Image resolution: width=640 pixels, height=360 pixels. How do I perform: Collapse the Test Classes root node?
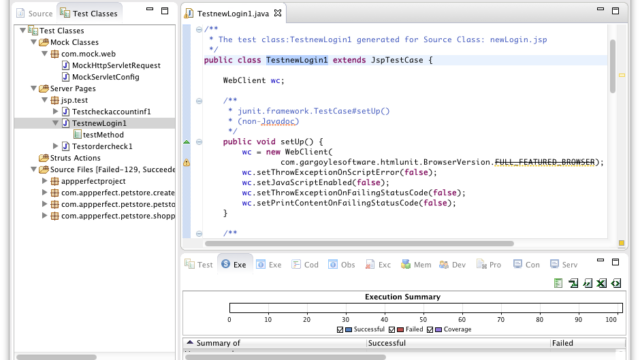pyautogui.click(x=23, y=30)
